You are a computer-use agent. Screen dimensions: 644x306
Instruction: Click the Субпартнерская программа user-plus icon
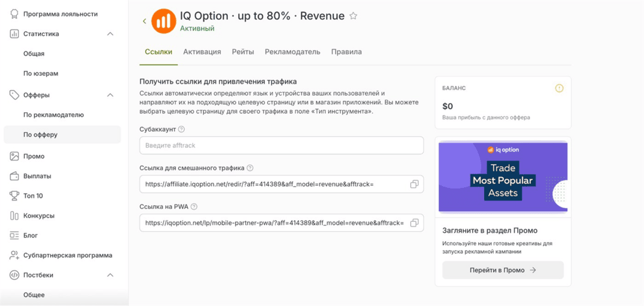[14, 255]
